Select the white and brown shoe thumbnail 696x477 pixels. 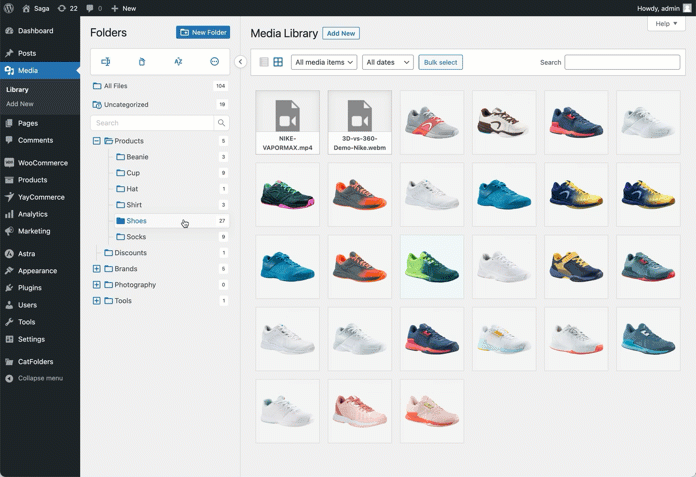point(504,122)
